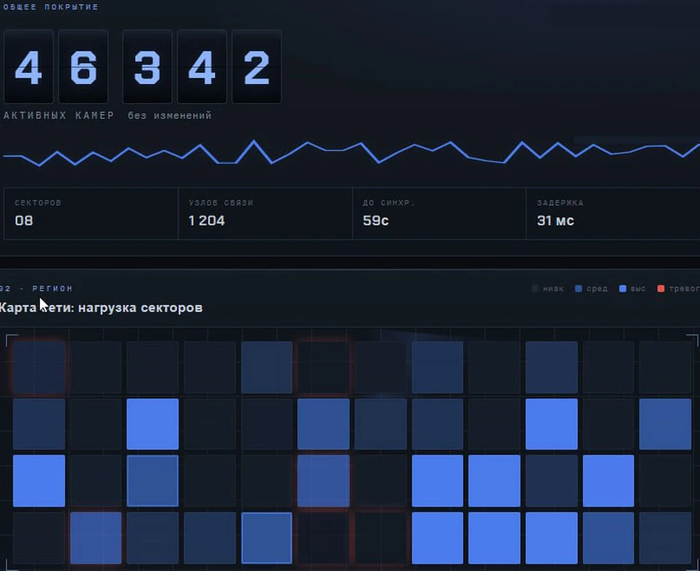Click the 'ДО СИНХР.' stat label
This screenshot has height=571, width=700.
coord(389,203)
